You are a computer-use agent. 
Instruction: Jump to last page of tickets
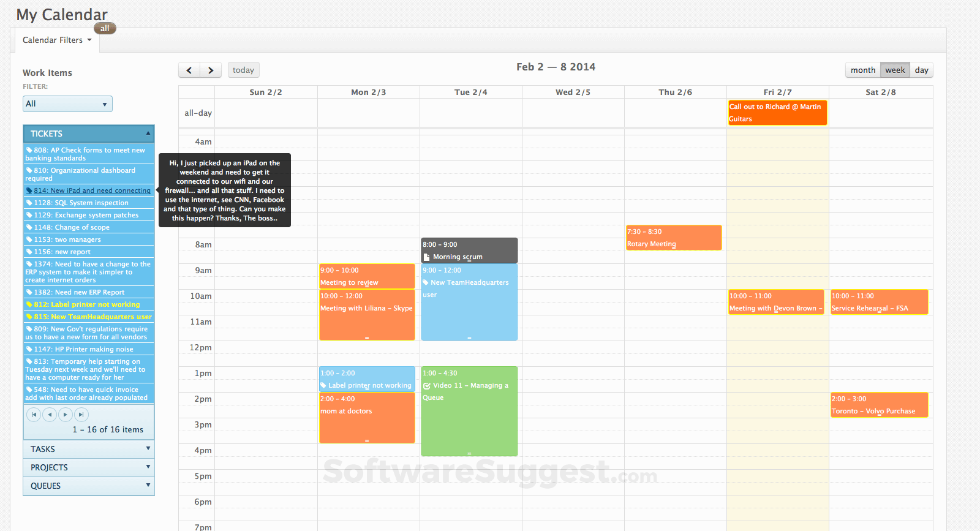pyautogui.click(x=81, y=415)
